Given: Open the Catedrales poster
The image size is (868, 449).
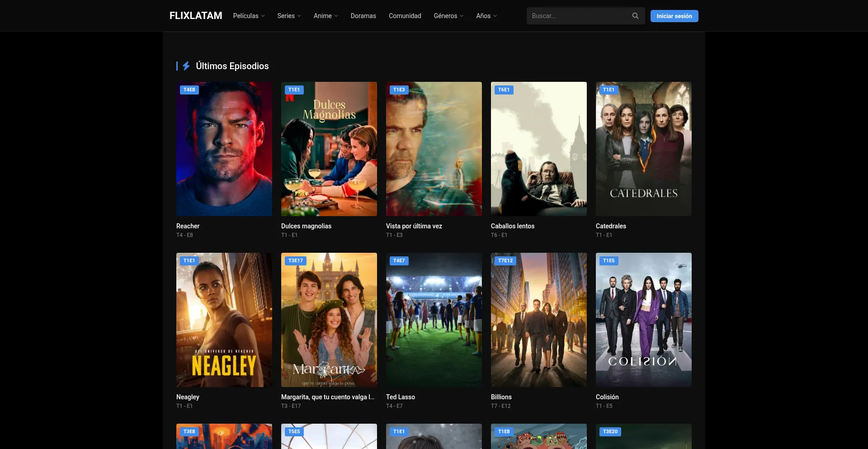Looking at the screenshot, I should pyautogui.click(x=644, y=149).
